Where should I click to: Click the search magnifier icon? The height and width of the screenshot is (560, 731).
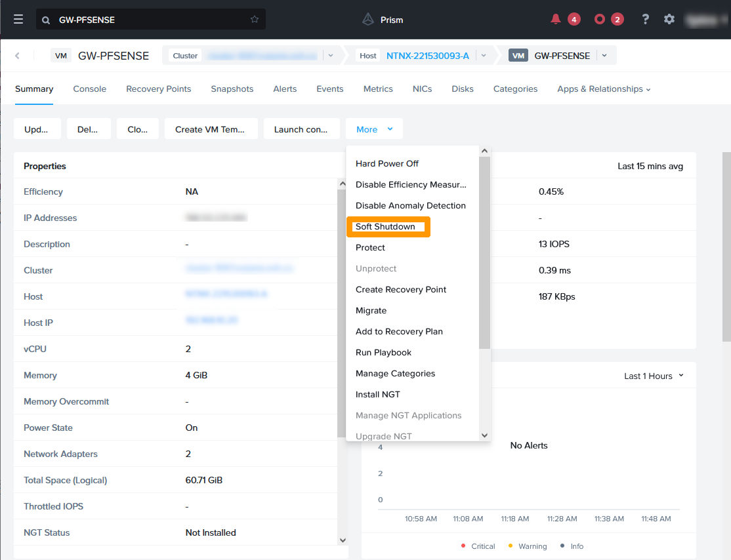click(46, 20)
